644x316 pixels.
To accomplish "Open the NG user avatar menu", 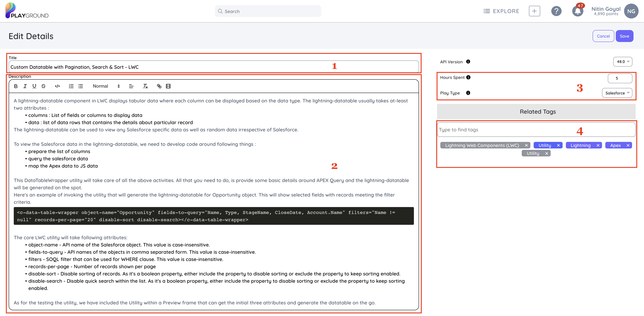I will click(x=631, y=11).
